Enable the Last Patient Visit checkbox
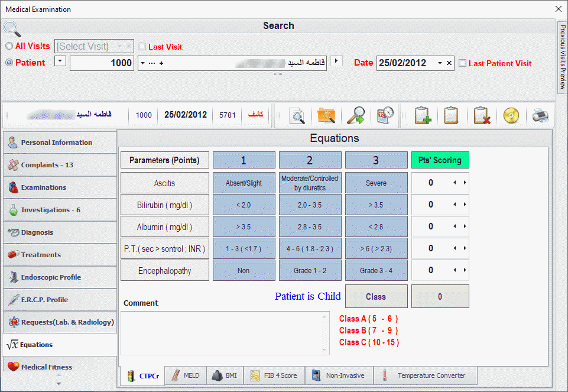Image resolution: width=568 pixels, height=392 pixels. coord(463,63)
